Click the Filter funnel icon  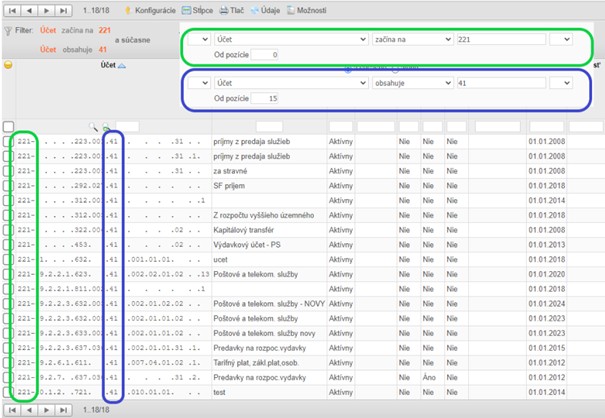(x=8, y=31)
